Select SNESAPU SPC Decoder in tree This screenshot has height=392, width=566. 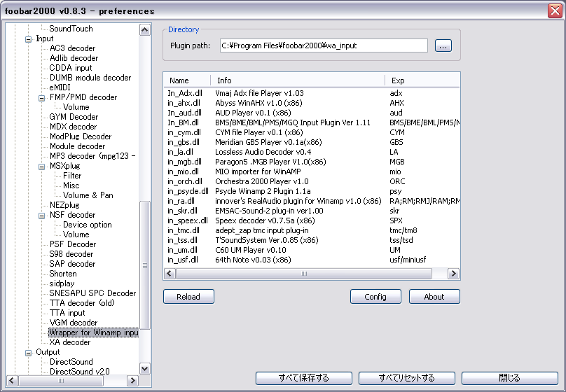pyautogui.click(x=92, y=293)
